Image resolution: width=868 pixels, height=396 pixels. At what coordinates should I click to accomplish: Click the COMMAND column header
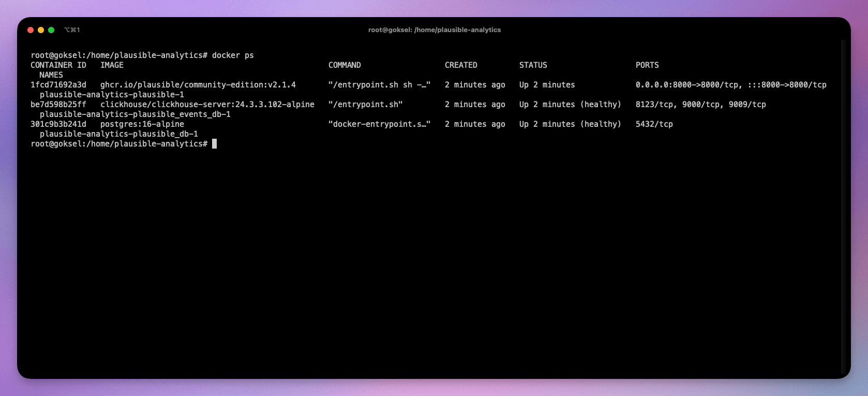[x=345, y=65]
